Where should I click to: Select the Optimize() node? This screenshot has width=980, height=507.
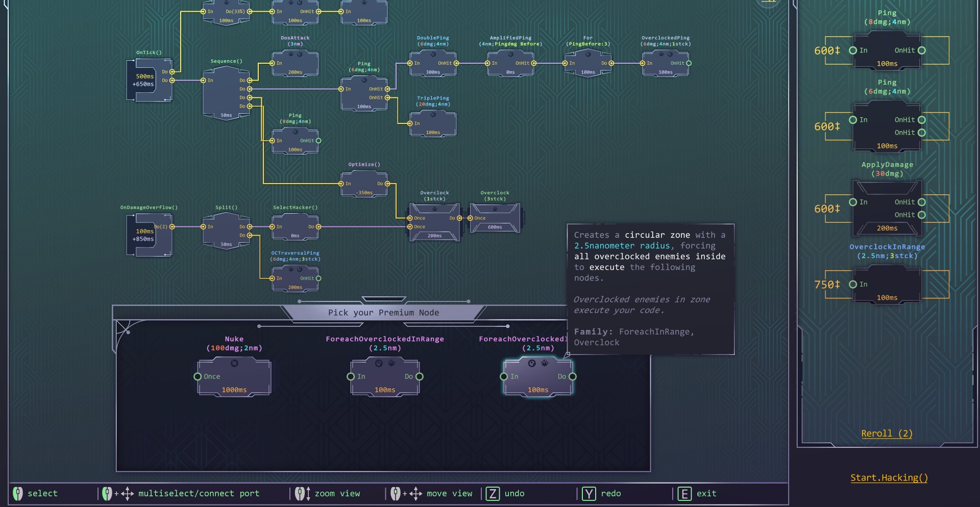pos(364,184)
